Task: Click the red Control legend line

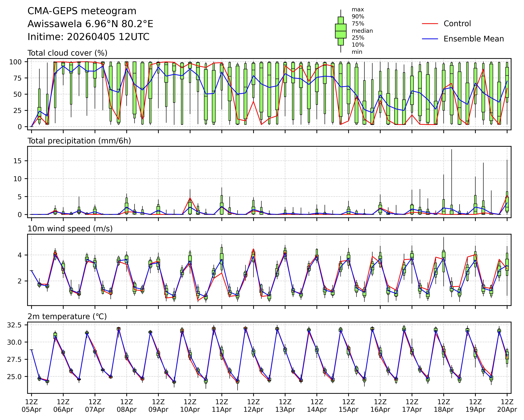Action: [430, 24]
